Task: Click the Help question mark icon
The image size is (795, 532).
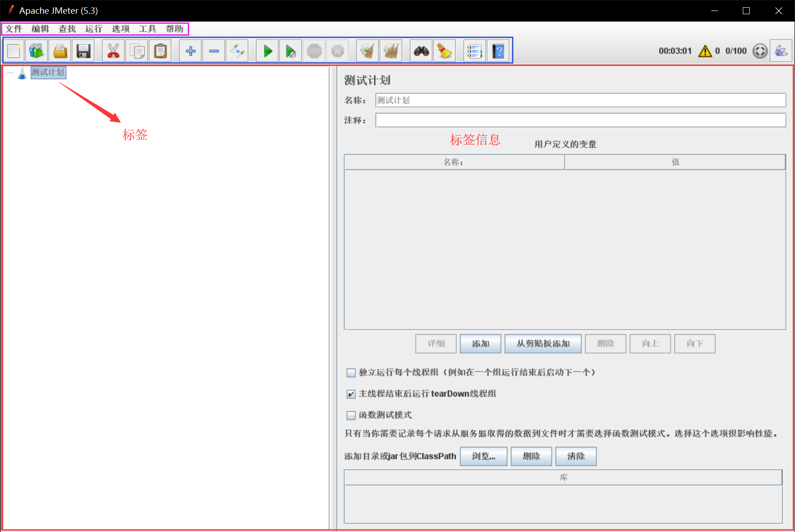Action: [x=498, y=51]
